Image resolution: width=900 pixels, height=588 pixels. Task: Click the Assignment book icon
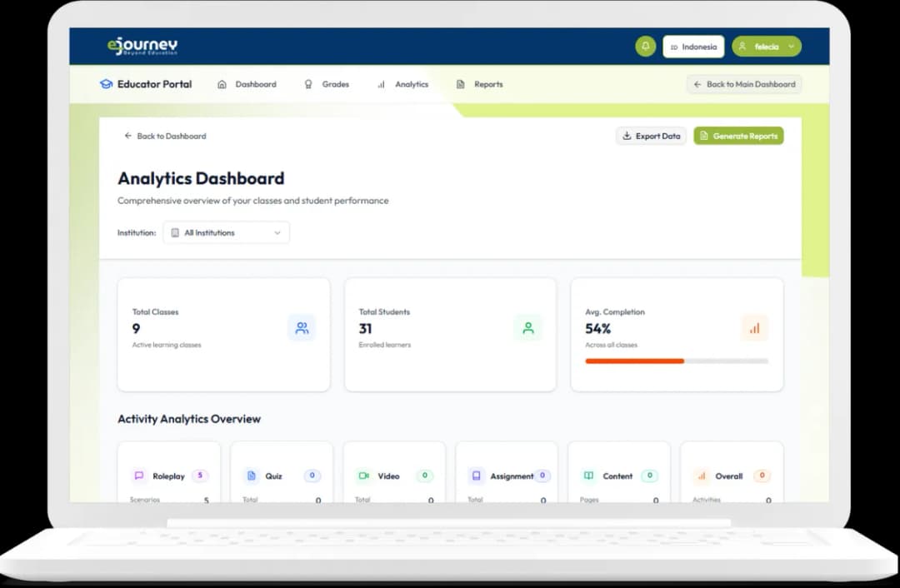(x=476, y=476)
